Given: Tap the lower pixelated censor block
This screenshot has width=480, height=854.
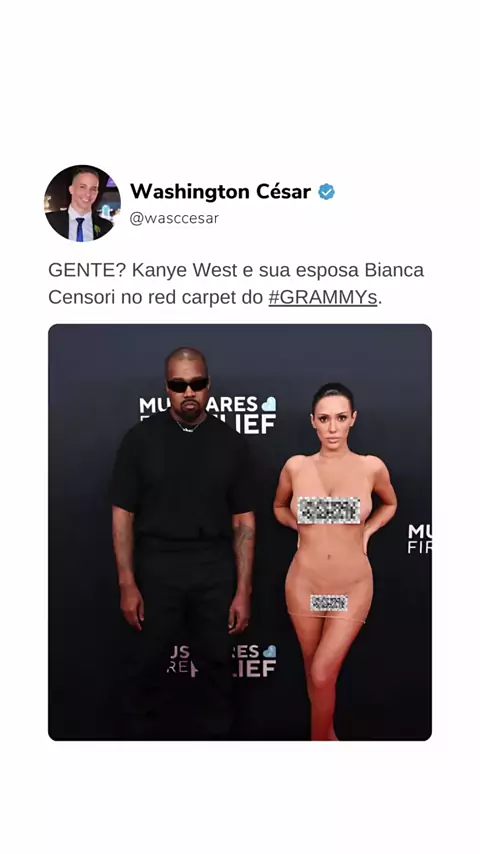Looking at the screenshot, I should click(329, 602).
